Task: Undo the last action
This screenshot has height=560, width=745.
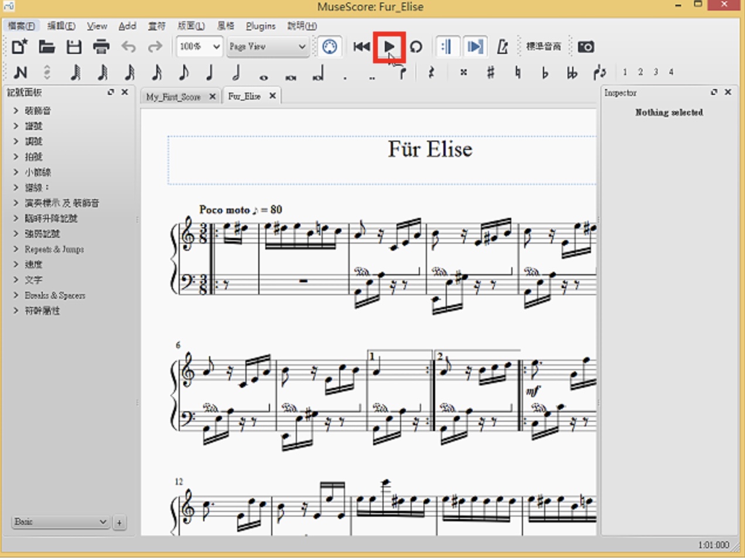Action: [x=128, y=46]
